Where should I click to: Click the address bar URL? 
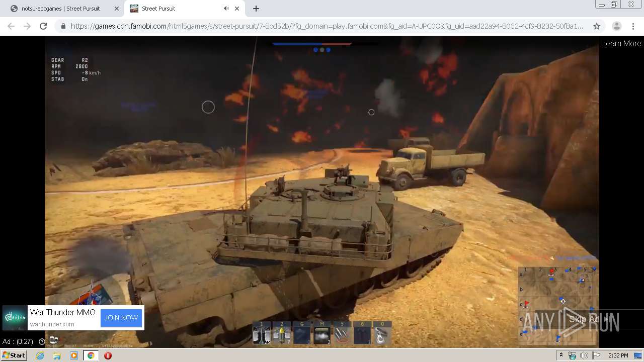[327, 26]
